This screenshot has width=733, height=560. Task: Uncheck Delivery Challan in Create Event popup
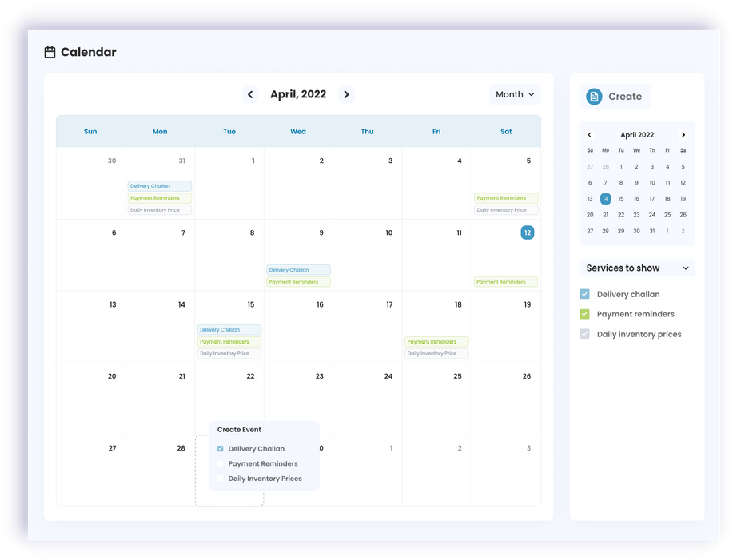221,449
